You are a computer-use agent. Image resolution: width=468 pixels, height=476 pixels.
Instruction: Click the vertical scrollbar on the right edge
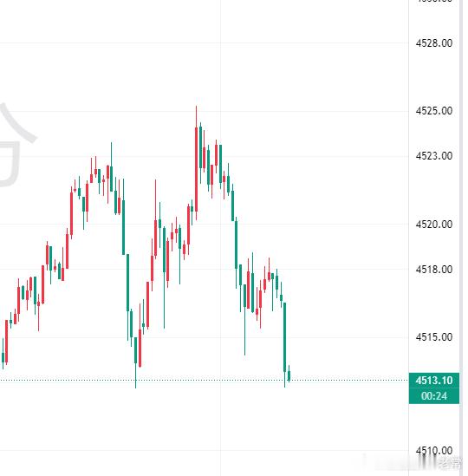(461, 238)
